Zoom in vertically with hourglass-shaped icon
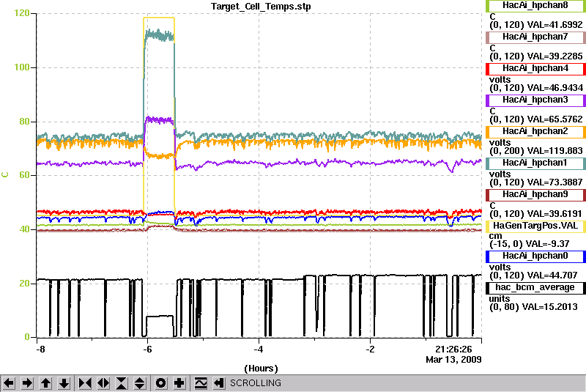The height and width of the screenshot is (392, 586). point(122,383)
